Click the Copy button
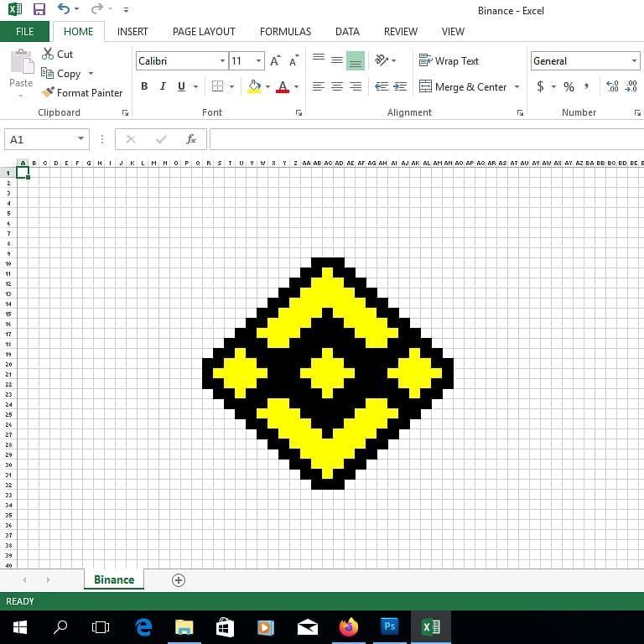 coord(60,74)
